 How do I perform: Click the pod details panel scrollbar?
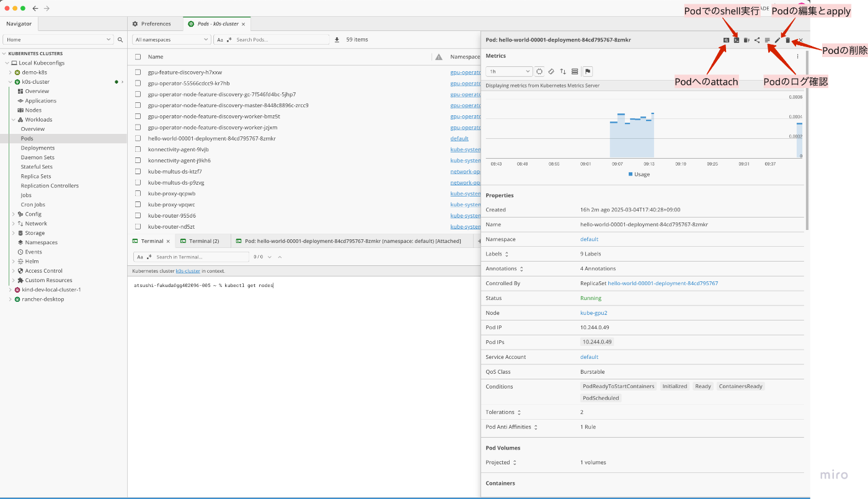[807, 140]
